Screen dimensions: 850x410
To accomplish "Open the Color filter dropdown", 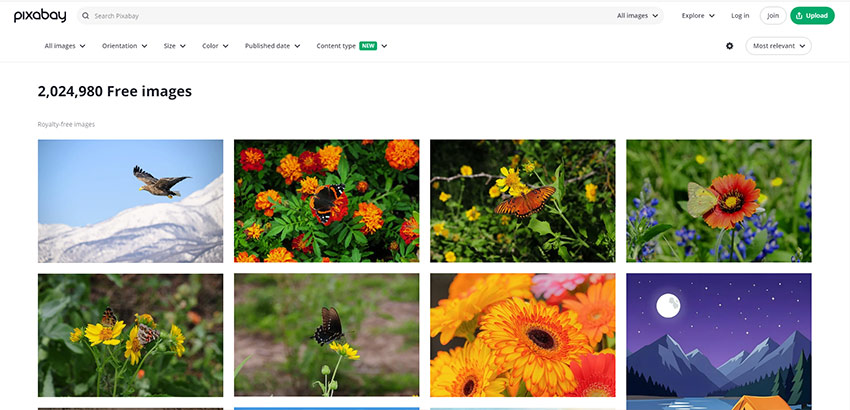I will pyautogui.click(x=215, y=46).
